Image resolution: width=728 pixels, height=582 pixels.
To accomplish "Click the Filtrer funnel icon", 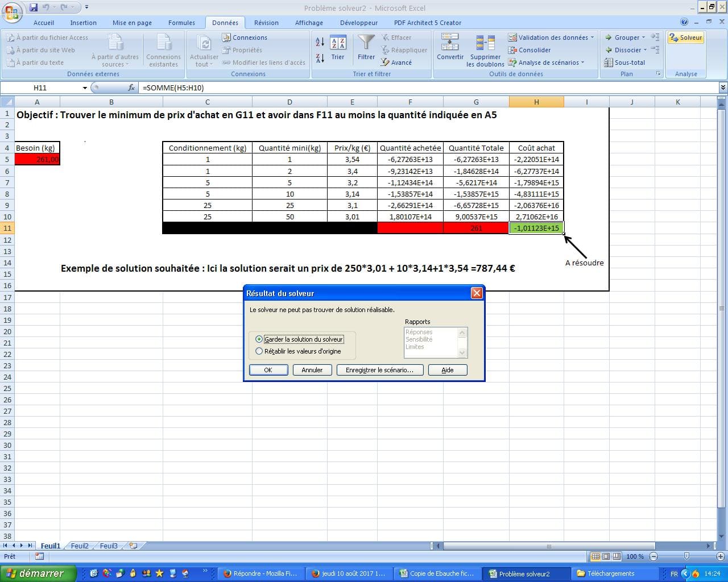I will click(366, 43).
